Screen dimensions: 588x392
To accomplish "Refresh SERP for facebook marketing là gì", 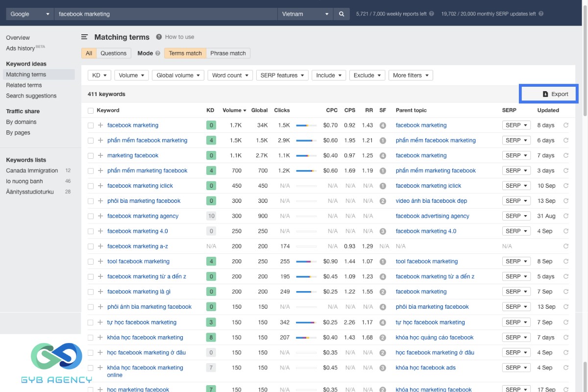I will pyautogui.click(x=566, y=292).
